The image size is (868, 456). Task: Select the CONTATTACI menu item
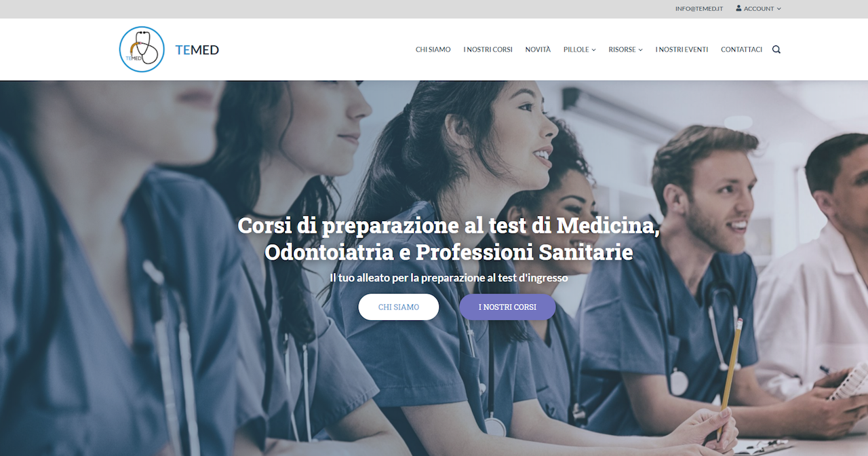click(741, 50)
